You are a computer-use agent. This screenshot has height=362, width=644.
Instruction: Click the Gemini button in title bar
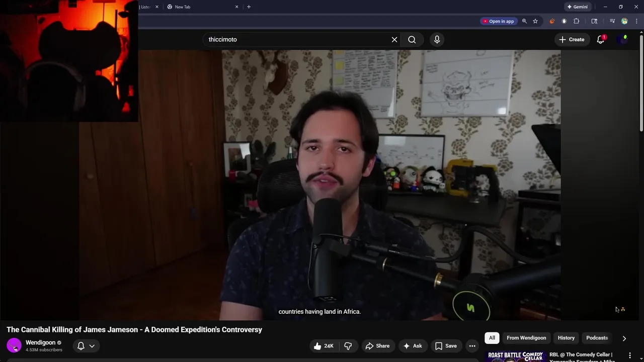coord(577,7)
